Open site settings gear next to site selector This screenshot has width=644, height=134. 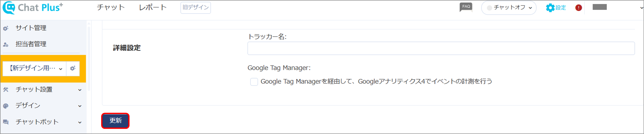[x=73, y=68]
